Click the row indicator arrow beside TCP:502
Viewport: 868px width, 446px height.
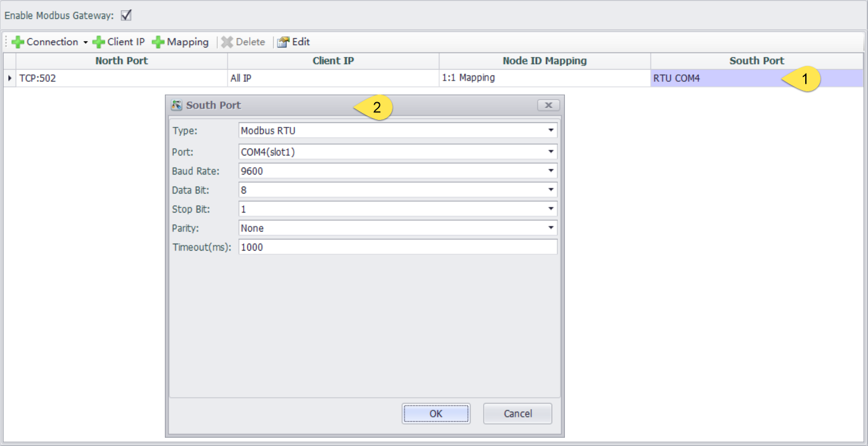9,79
